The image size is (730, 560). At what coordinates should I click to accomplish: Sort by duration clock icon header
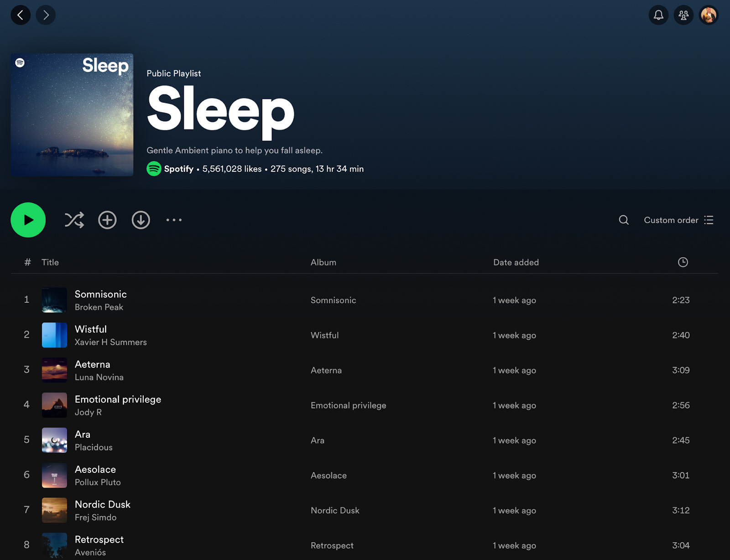683,262
